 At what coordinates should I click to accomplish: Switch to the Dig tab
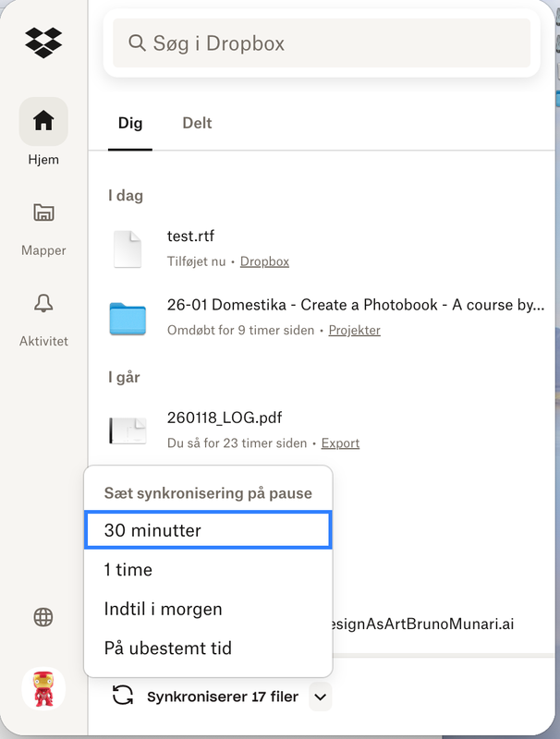(x=130, y=123)
